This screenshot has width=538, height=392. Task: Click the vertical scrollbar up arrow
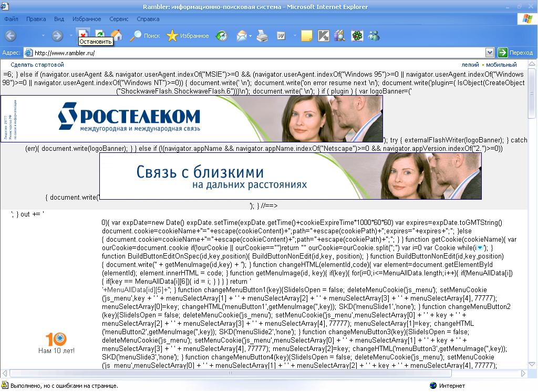point(532,64)
